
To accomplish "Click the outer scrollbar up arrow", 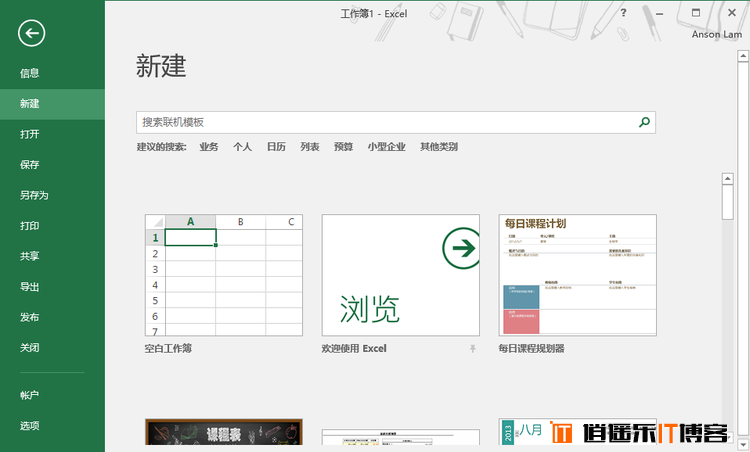I will (743, 56).
